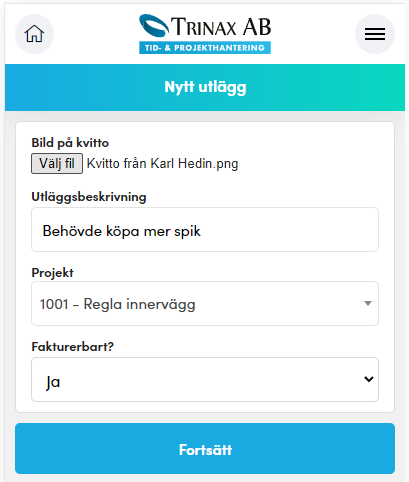409x482 pixels.
Task: Click the TID- & PROJEKTHANTERING banner
Action: (x=205, y=48)
